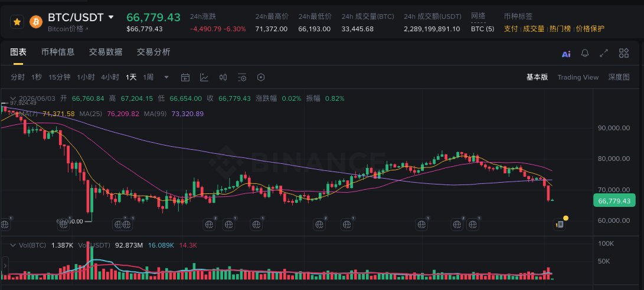Open the technical indicators line chart icon
This screenshot has height=290, width=644.
click(204, 77)
